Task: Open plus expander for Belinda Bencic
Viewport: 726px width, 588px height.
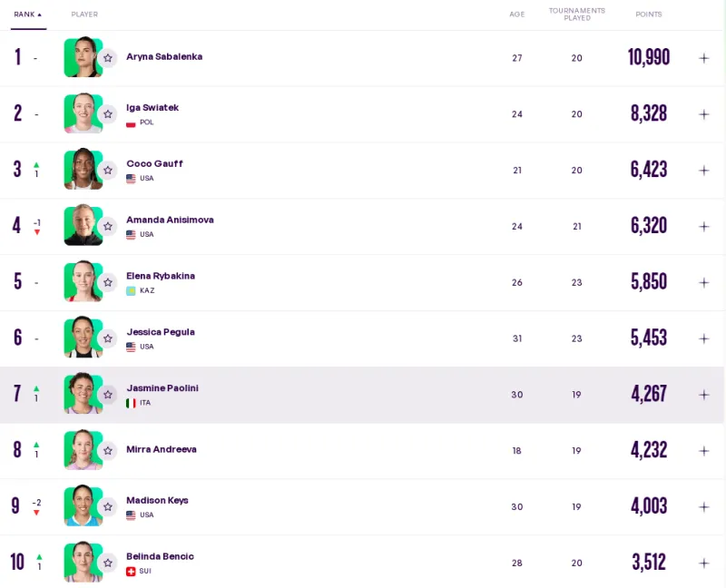Action: tap(703, 563)
